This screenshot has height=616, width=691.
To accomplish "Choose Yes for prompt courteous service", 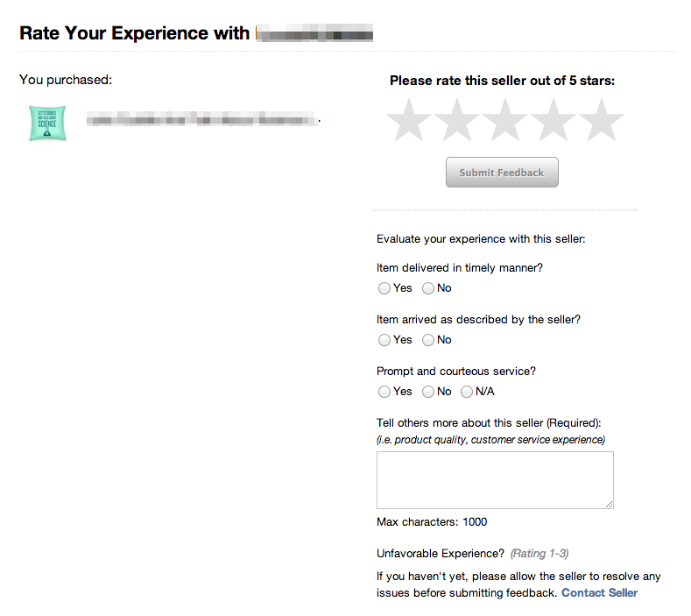I will coord(384,392).
